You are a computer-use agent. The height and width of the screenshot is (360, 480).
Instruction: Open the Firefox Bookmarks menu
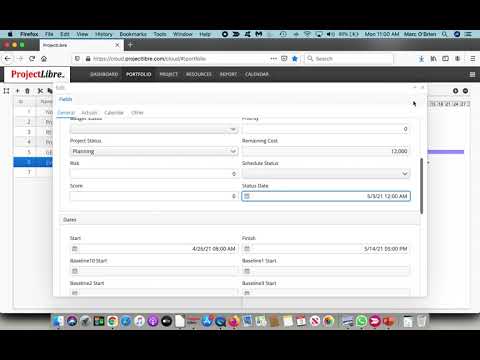133,34
